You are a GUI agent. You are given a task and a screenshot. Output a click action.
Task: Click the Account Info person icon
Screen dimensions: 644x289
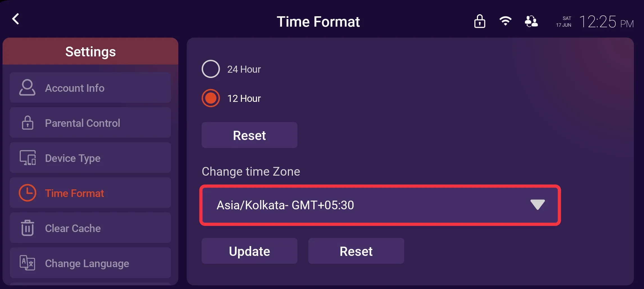pos(27,88)
